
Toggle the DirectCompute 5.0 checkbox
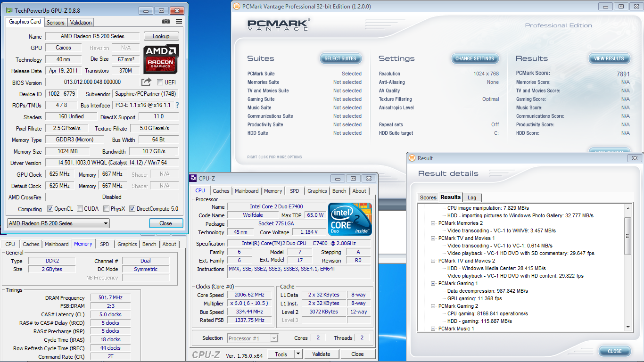point(132,209)
